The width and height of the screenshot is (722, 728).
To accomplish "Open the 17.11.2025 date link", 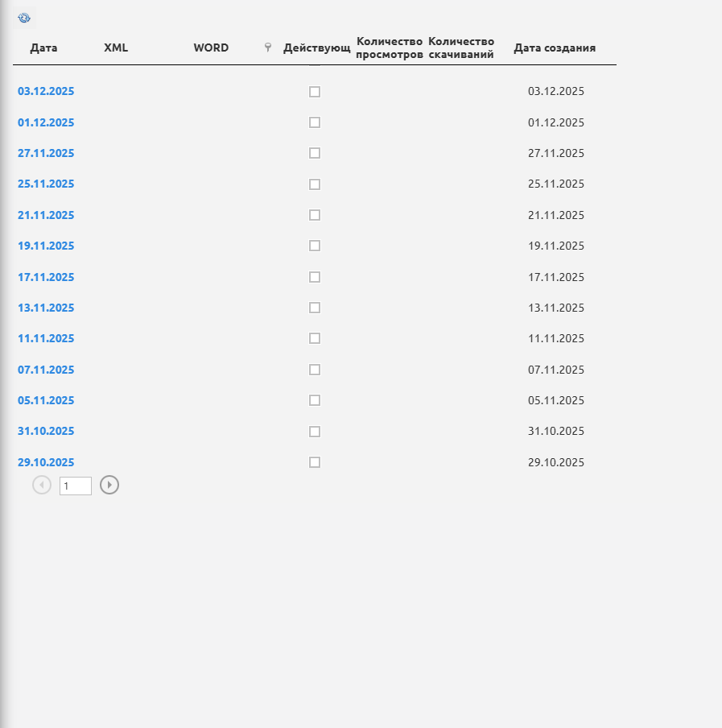I will click(46, 277).
